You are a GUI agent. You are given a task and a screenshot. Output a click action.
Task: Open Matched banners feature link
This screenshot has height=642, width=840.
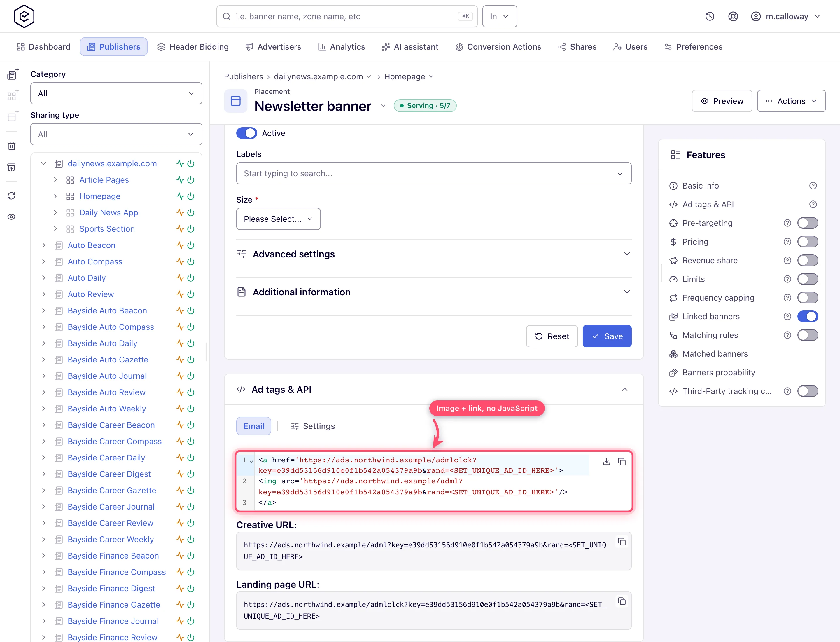pos(715,354)
